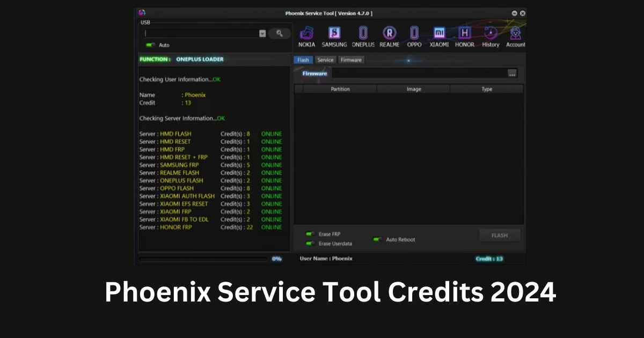Select the Server : XIAOMI FRP row

pyautogui.click(x=210, y=211)
